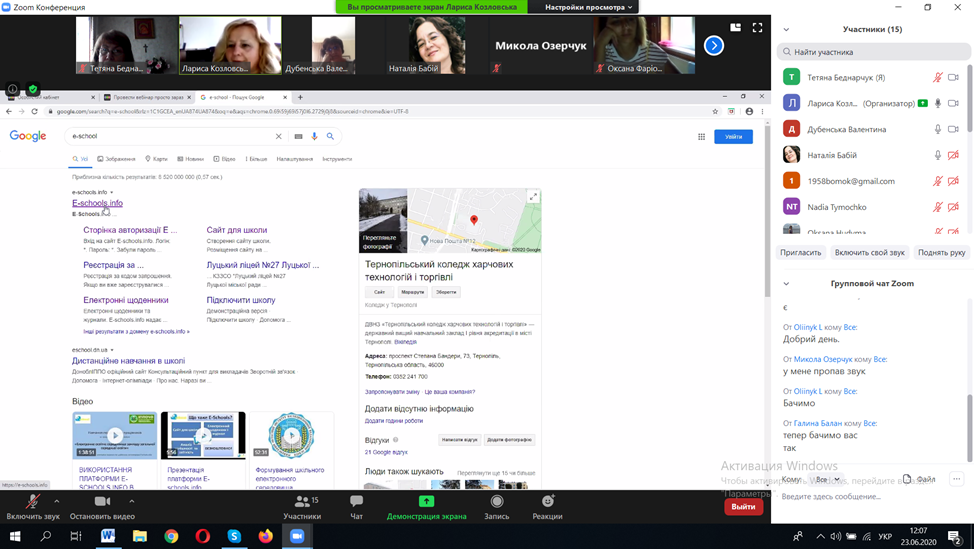Image resolution: width=974 pixels, height=549 pixels.
Task: Open chat more options ellipsis
Action: click(x=956, y=479)
